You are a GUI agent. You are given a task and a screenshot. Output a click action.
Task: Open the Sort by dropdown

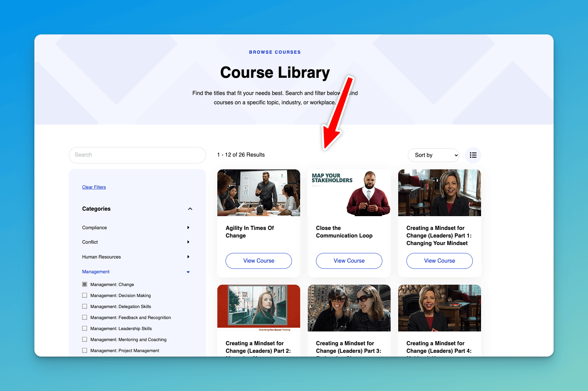pos(433,155)
